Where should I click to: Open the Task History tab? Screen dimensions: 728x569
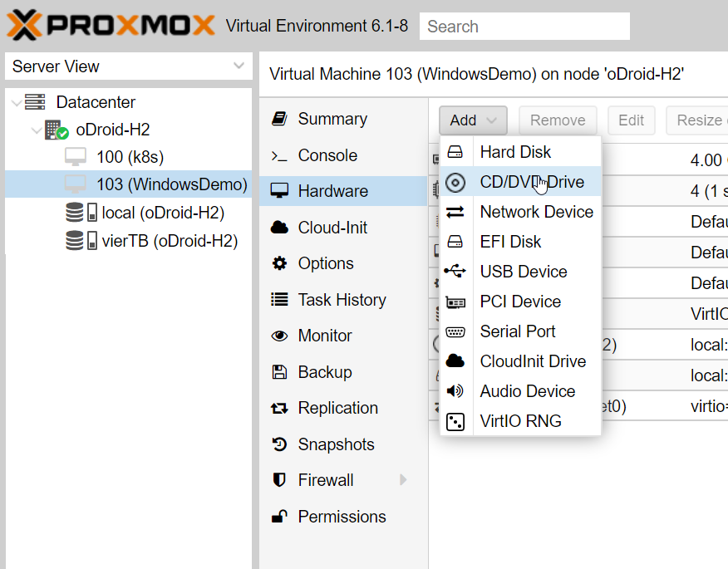click(343, 300)
